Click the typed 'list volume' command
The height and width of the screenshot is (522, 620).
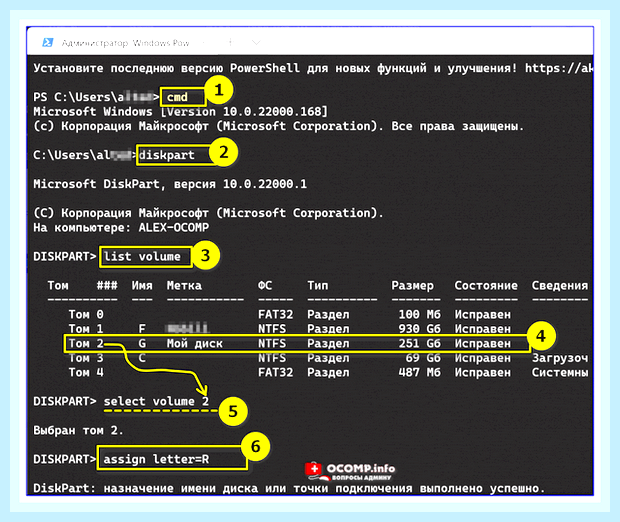click(142, 256)
